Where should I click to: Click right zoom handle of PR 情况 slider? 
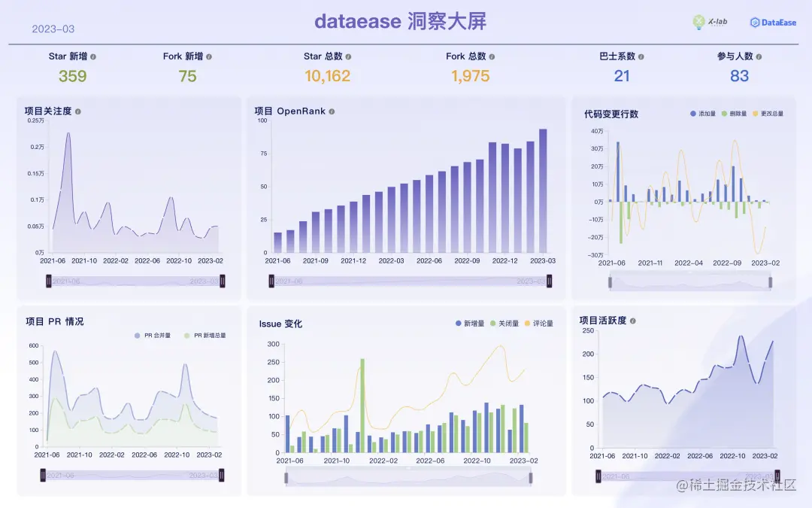(x=221, y=476)
